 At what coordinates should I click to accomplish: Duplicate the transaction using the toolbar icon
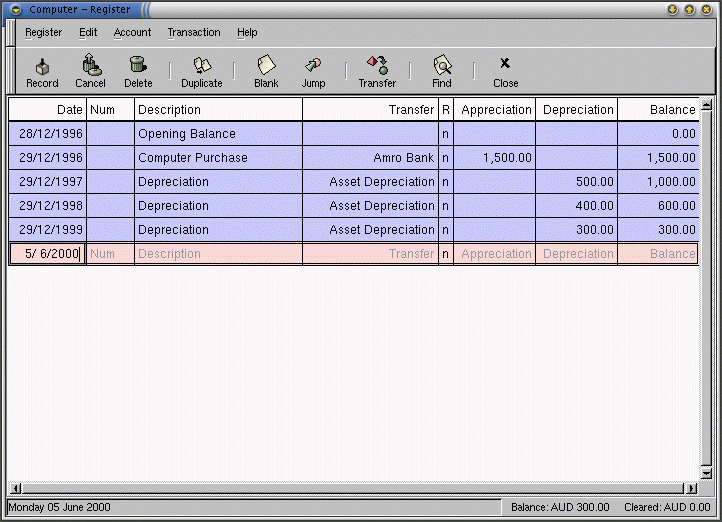click(202, 66)
